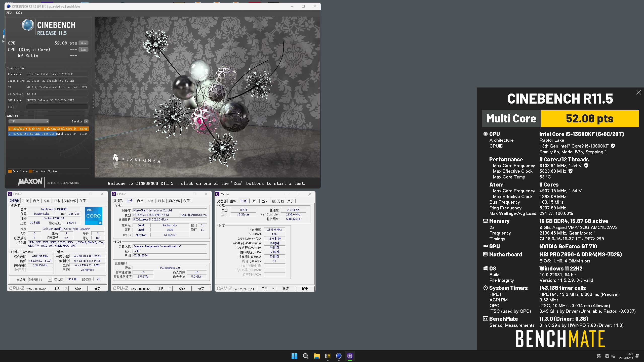The width and height of the screenshot is (644, 362).
Task: Open notification bell in system tray
Action: 637,356
